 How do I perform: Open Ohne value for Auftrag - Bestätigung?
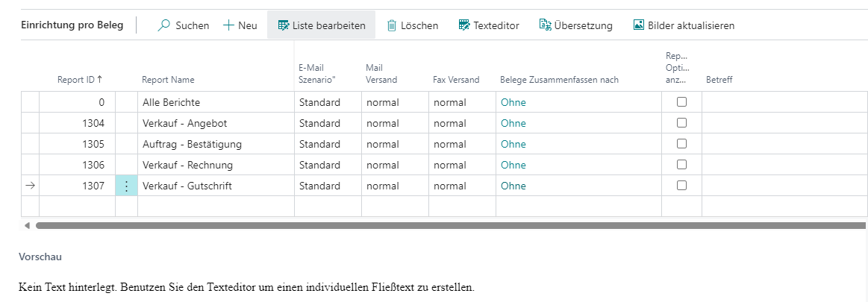[x=513, y=144]
